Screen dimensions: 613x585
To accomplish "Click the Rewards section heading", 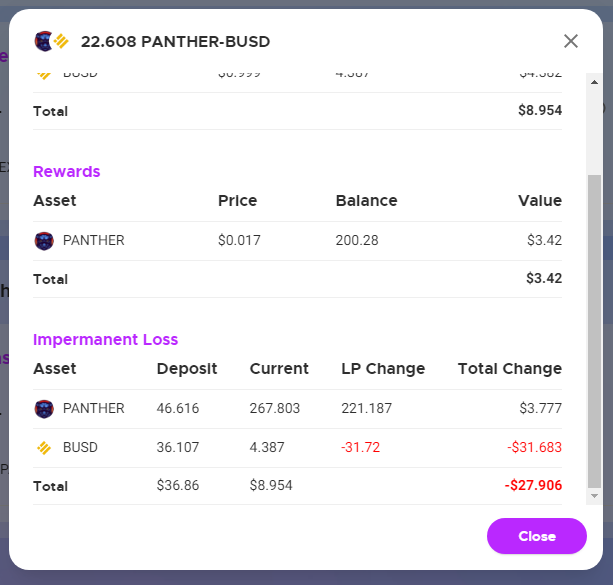I will (x=66, y=172).
